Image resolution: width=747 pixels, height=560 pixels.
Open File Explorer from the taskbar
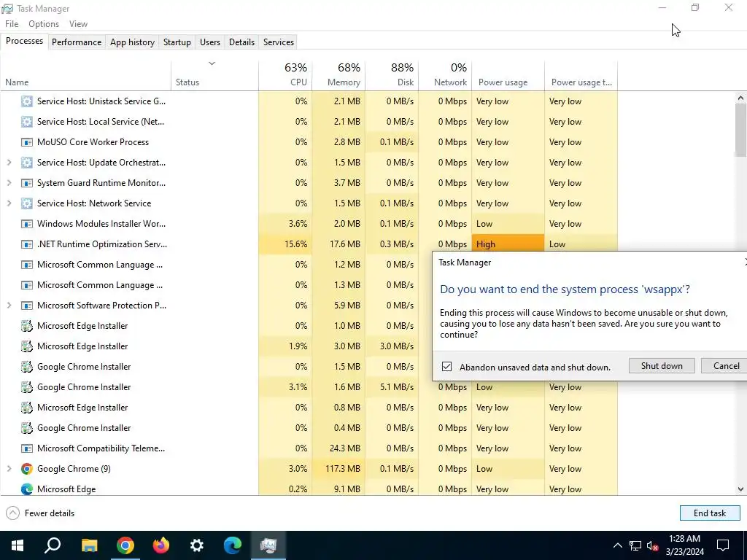89,545
